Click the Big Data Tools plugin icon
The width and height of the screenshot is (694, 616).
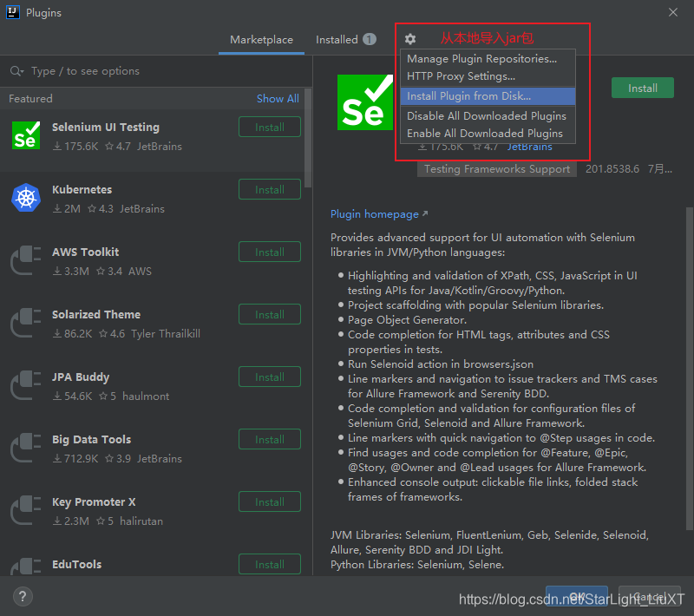[x=26, y=448]
